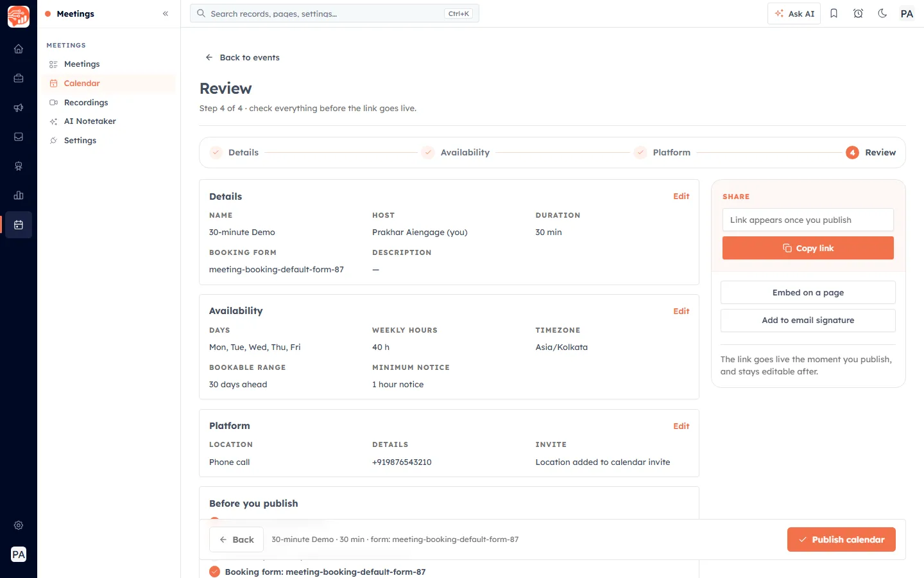Toggle dark mode with the moon icon

(882, 13)
